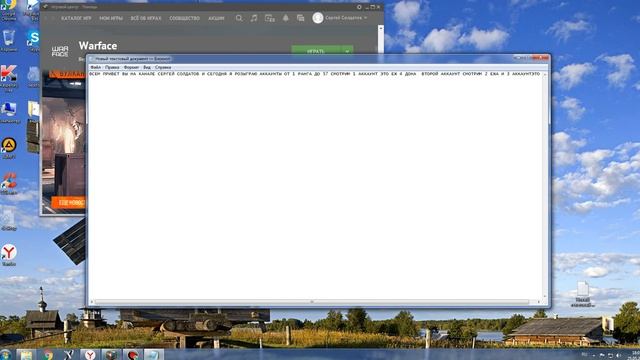The image size is (640, 360).
Task: Open Chrome from the taskbar
Action: tap(48, 355)
